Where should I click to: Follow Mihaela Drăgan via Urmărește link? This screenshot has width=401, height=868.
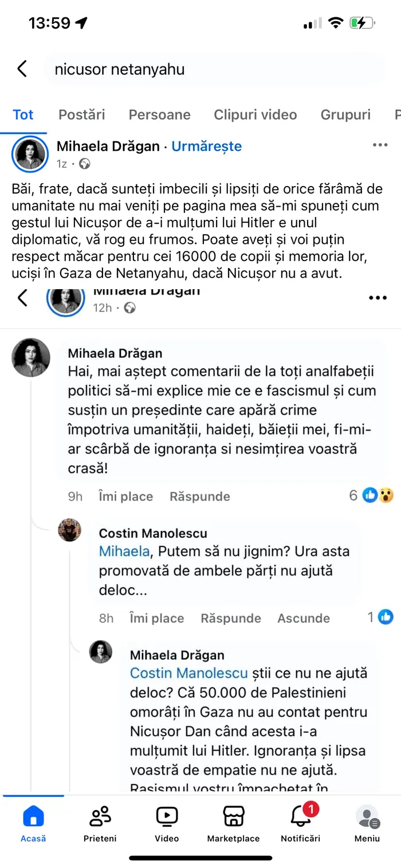[x=207, y=146]
